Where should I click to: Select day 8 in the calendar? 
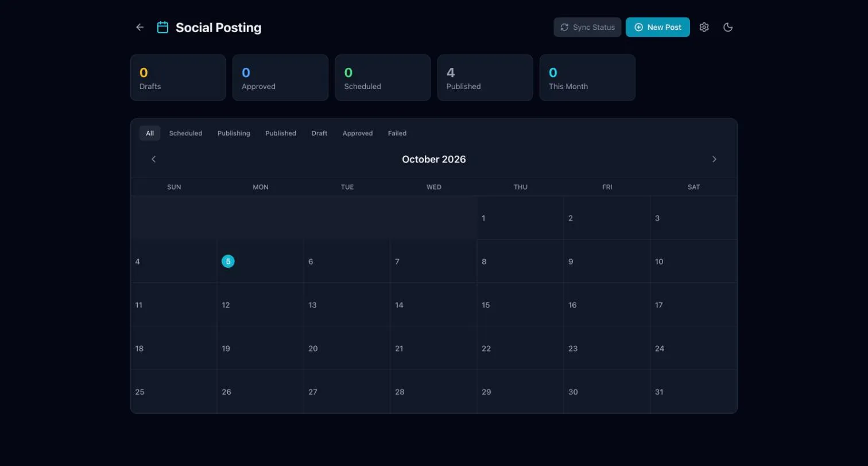520,261
